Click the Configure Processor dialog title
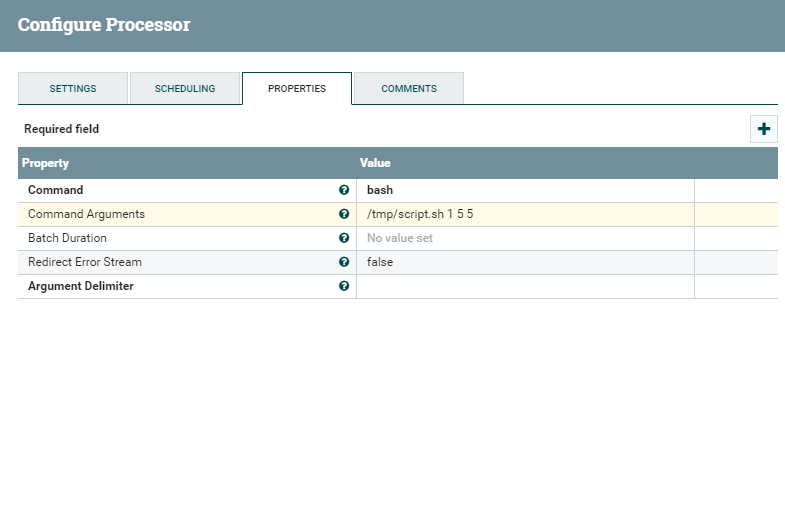The image size is (785, 509). point(104,25)
